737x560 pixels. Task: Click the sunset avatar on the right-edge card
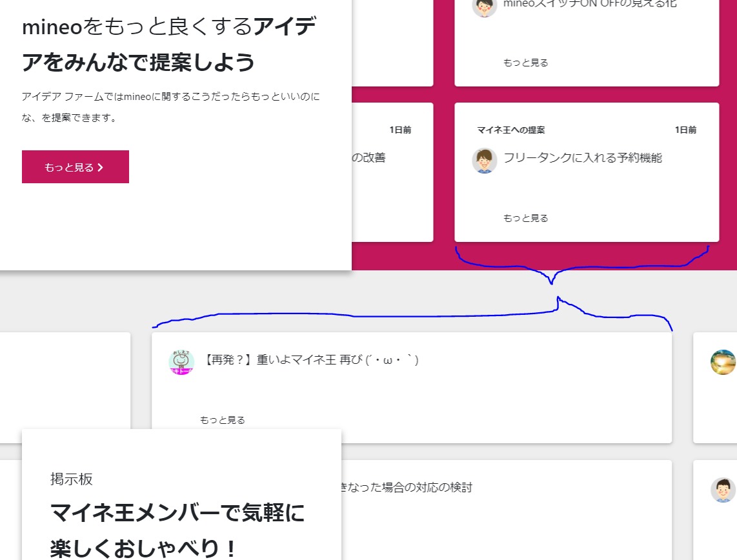[x=723, y=363]
